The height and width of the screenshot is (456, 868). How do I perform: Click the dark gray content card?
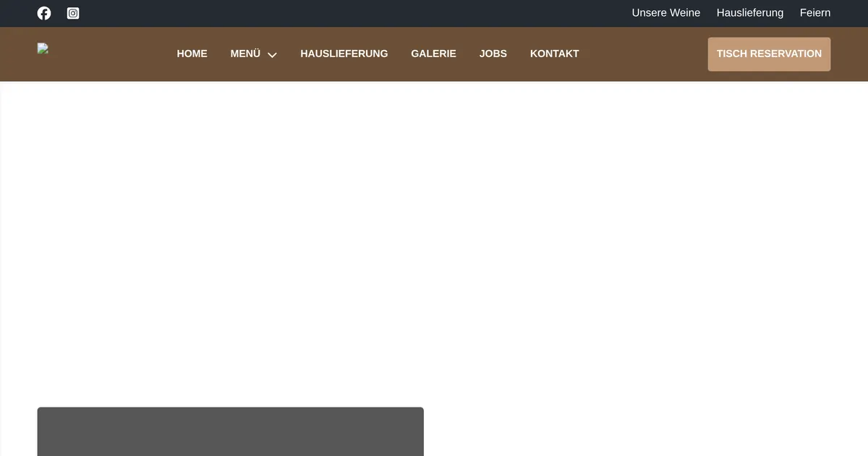(230, 431)
